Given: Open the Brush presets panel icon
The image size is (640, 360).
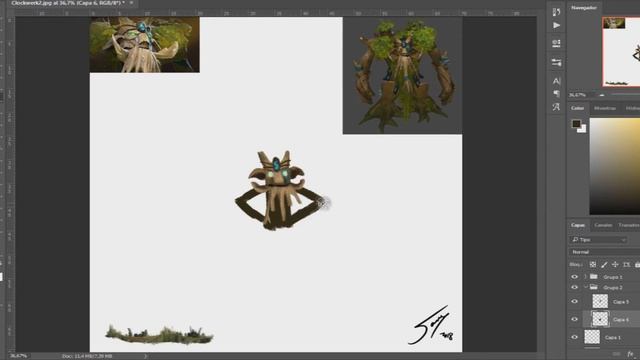Looking at the screenshot, I should pyautogui.click(x=556, y=62).
